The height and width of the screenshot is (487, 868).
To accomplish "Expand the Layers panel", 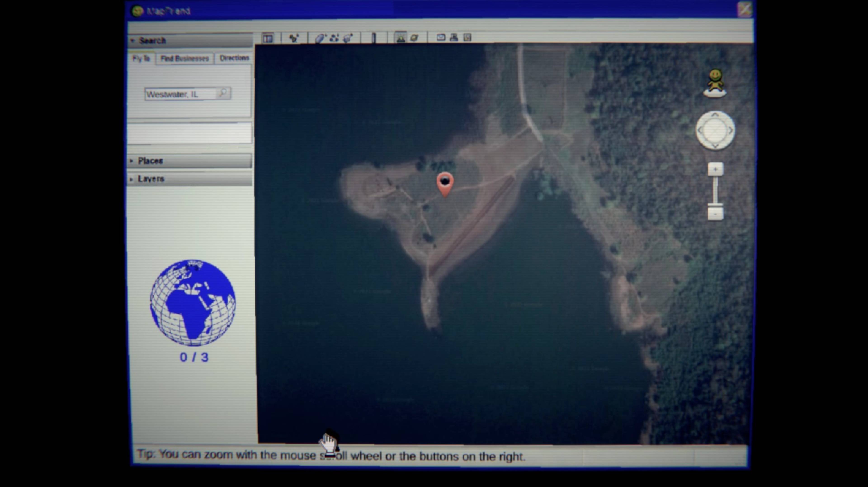I will pyautogui.click(x=190, y=179).
